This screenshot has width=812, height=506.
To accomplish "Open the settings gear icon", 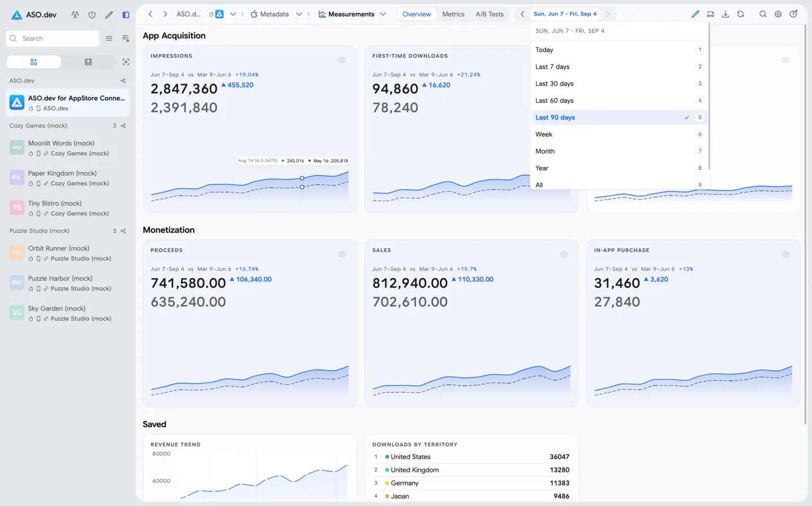I will [x=778, y=14].
